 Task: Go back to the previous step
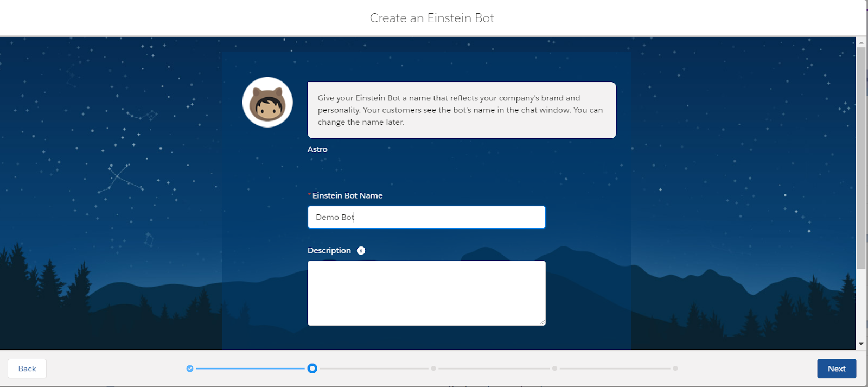coord(27,369)
